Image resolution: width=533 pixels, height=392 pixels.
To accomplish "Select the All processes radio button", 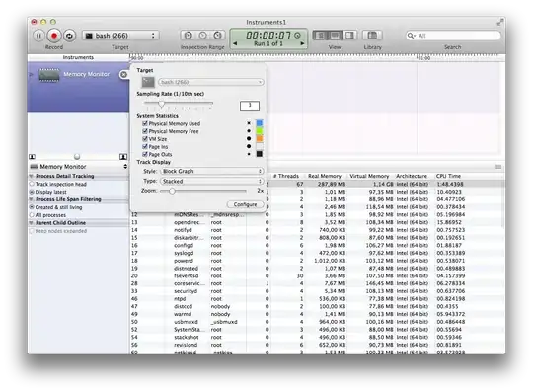I will tap(32, 215).
